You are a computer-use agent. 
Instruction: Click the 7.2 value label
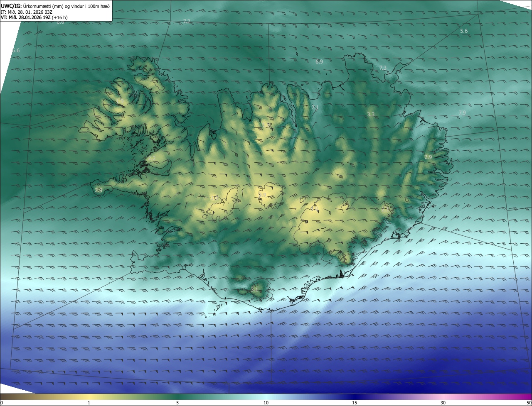(x=187, y=22)
